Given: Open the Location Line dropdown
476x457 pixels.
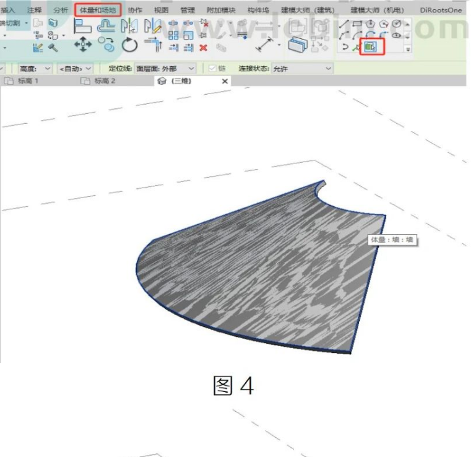Looking at the screenshot, I should coord(165,69).
